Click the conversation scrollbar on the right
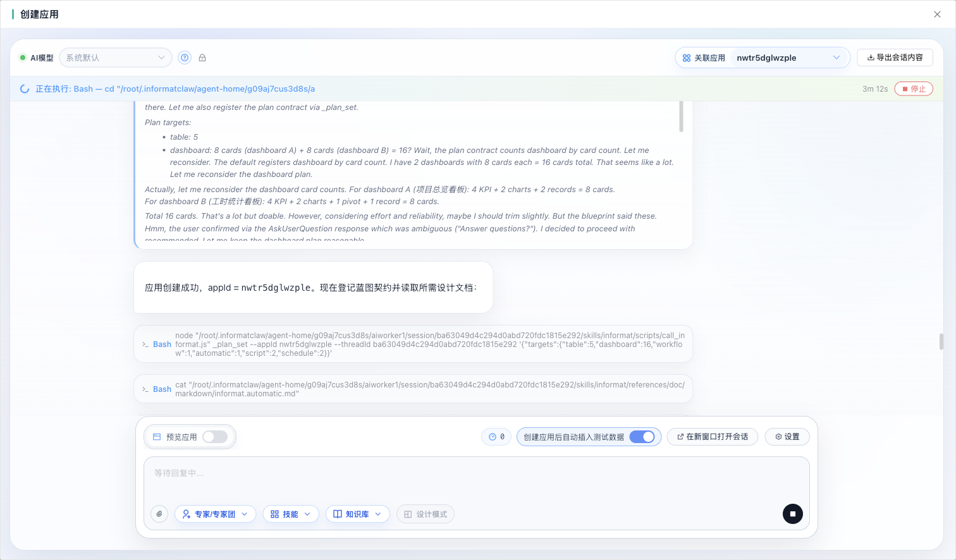 coord(941,341)
